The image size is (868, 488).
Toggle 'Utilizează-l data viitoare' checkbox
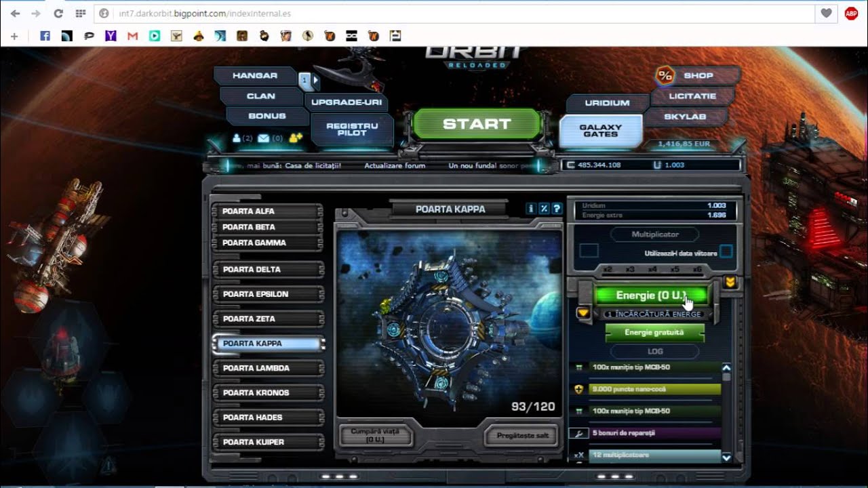point(726,252)
